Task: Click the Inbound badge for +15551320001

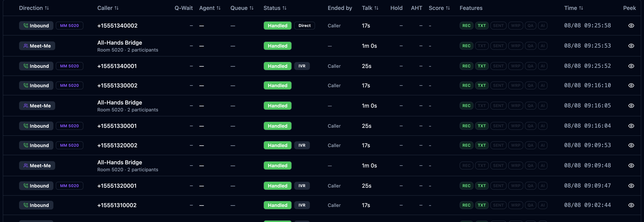Action: tap(36, 186)
